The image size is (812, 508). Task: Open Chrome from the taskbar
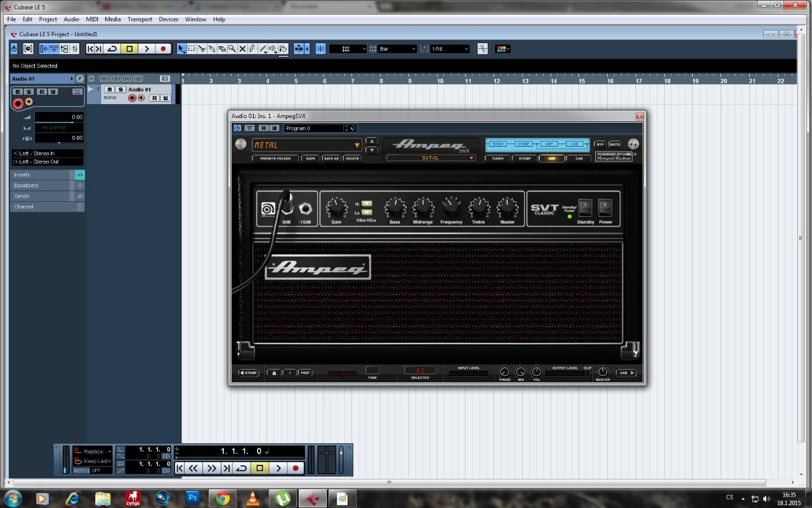tap(222, 498)
